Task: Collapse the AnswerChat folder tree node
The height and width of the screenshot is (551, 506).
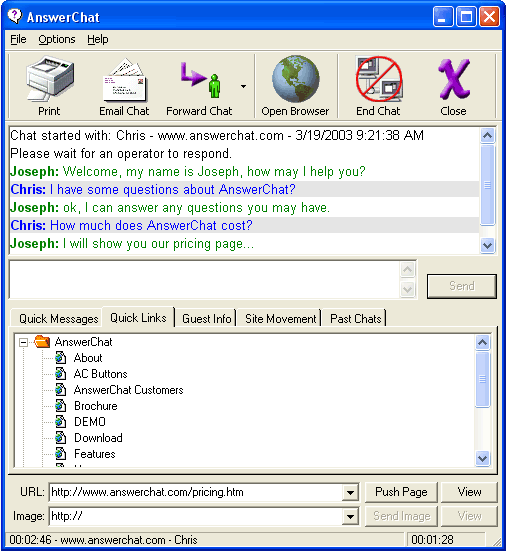Action: point(24,342)
